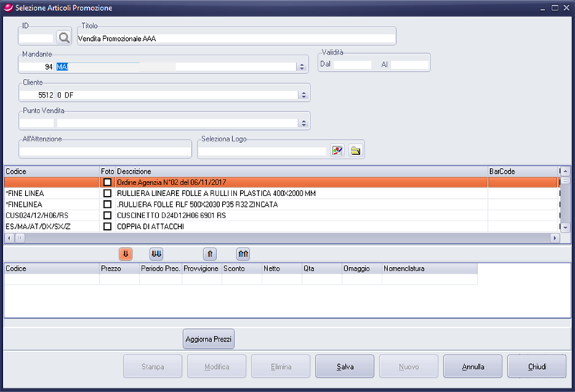This screenshot has height=392, width=575.
Task: Click the app icon in title bar
Action: 7,7
